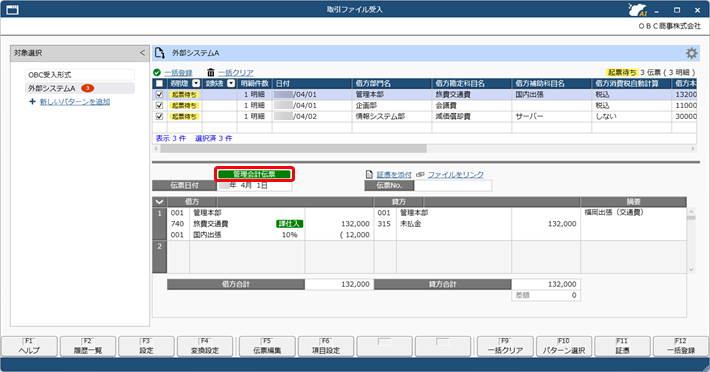Click the 借方合計 value 132,000
The width and height of the screenshot is (710, 372).
(x=338, y=284)
